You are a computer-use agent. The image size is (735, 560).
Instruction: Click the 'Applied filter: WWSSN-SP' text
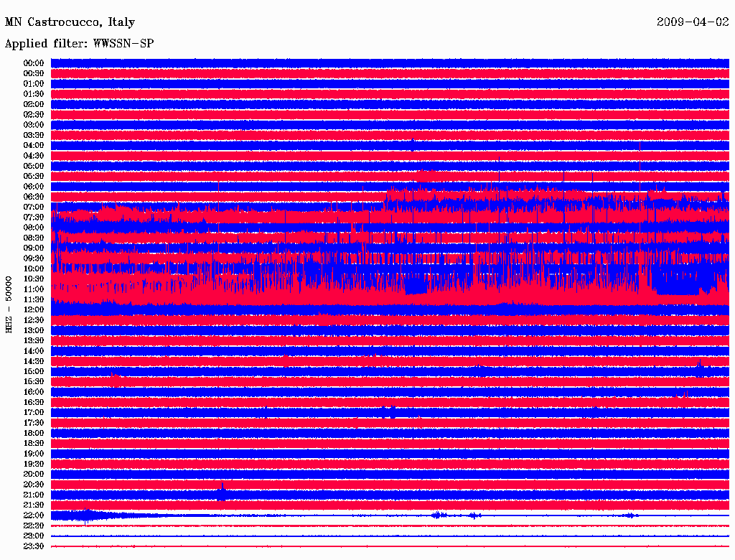tap(79, 44)
